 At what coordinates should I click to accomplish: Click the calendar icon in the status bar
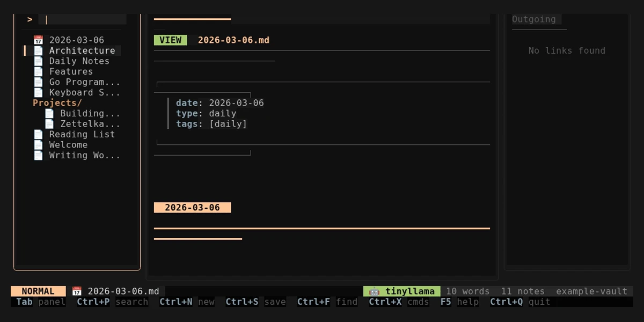point(77,291)
